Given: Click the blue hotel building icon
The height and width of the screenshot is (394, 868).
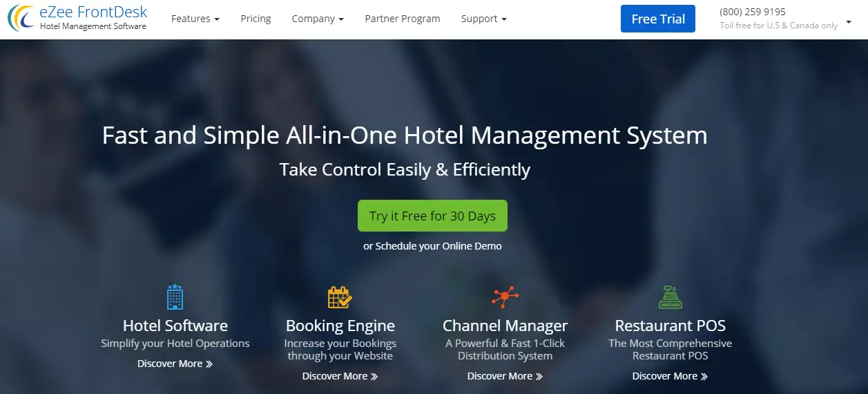Looking at the screenshot, I should click(175, 297).
